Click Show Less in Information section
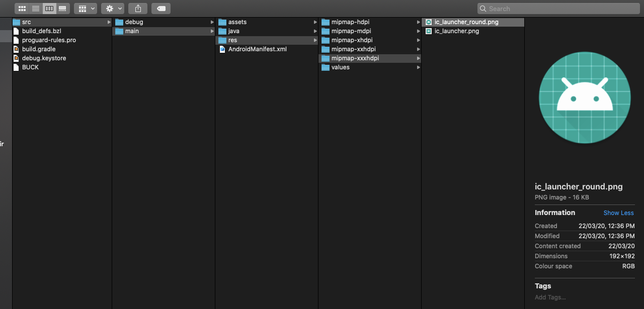 click(x=618, y=213)
